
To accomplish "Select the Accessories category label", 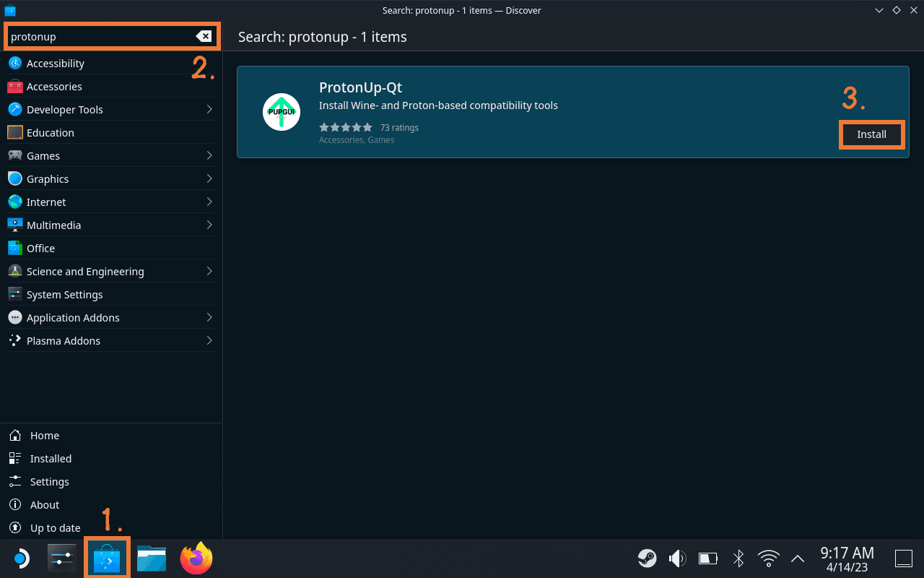I will coord(54,87).
